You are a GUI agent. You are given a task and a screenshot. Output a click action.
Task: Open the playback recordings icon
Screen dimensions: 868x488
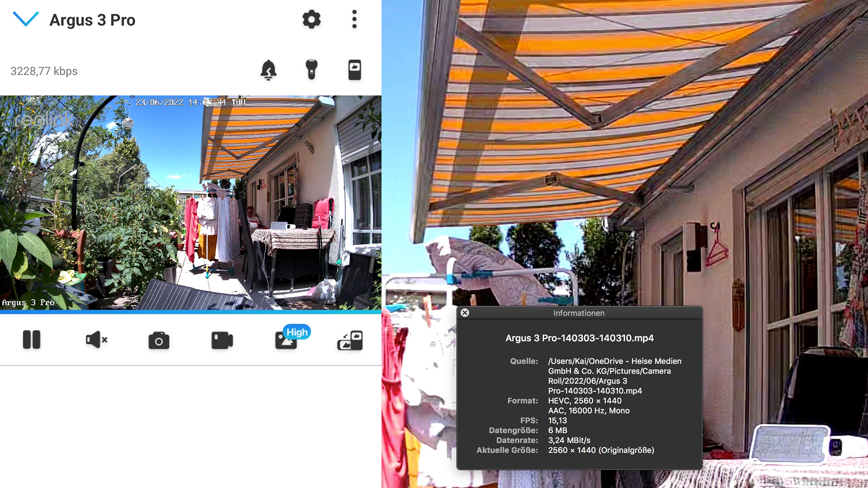(355, 70)
